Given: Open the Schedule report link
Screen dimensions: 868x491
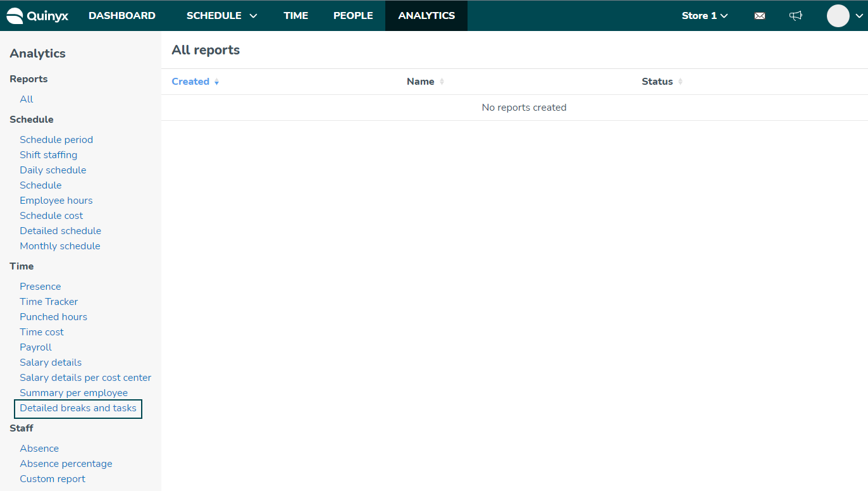Looking at the screenshot, I should [40, 185].
